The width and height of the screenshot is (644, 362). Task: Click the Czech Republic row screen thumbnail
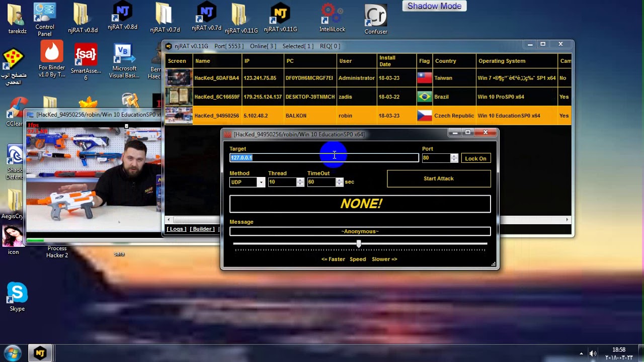tap(179, 115)
